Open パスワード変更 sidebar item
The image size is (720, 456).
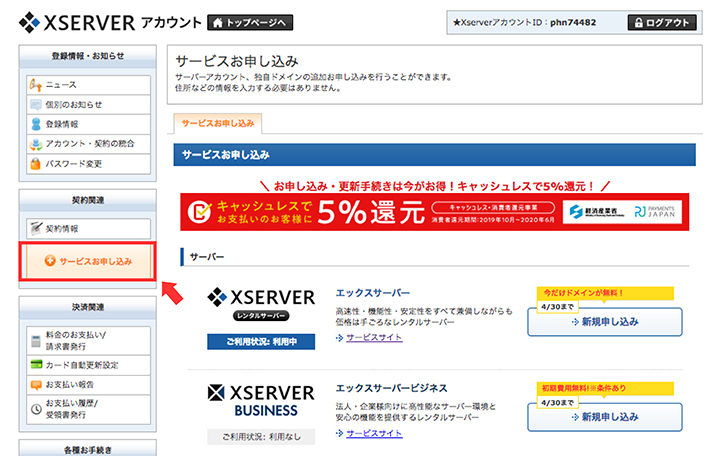88,163
